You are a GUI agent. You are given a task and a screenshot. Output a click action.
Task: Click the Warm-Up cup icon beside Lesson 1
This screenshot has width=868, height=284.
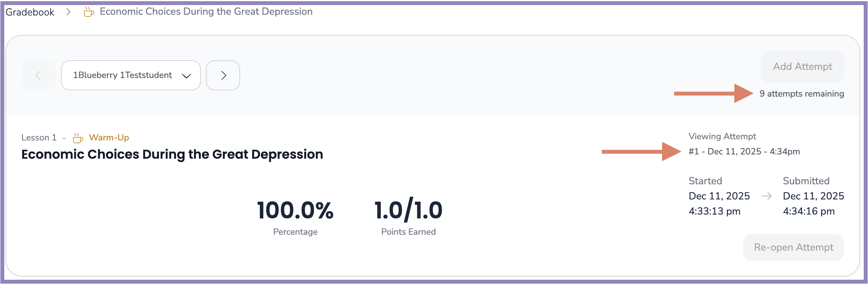78,138
